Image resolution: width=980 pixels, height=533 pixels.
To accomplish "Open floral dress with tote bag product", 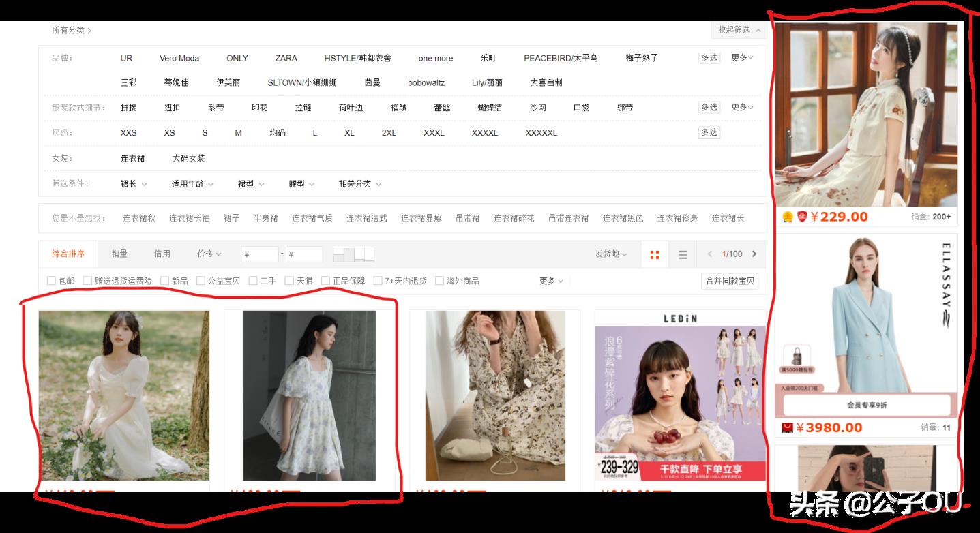I will point(309,395).
